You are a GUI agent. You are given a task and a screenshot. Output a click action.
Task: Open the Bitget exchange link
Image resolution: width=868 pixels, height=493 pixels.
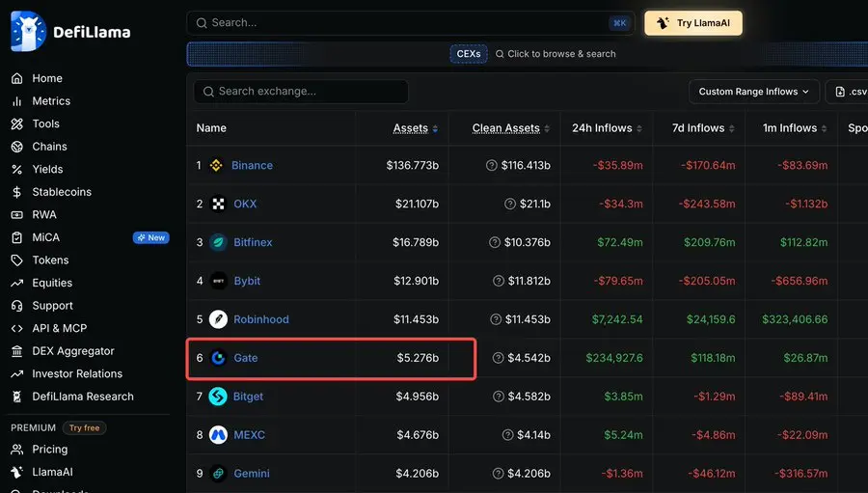pyautogui.click(x=249, y=397)
